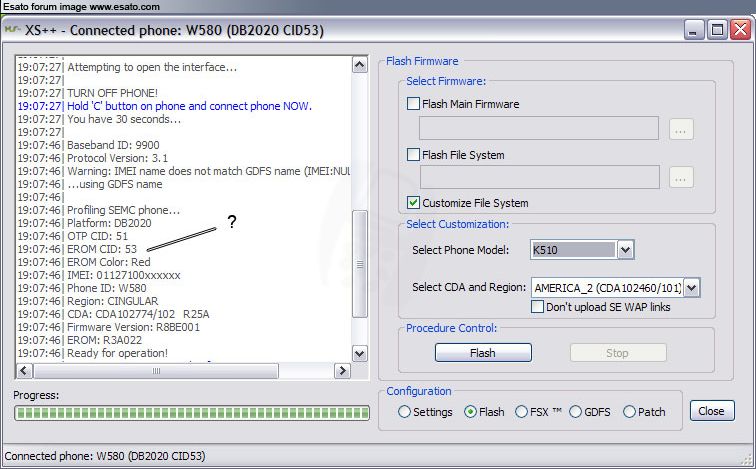Click the green progress bar
Viewport: 756px width, 469px height.
(x=192, y=413)
